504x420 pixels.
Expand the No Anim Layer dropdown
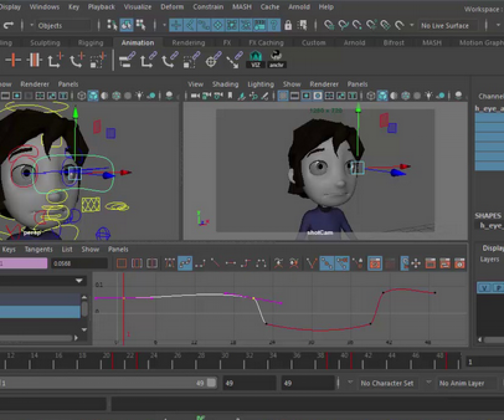pos(461,383)
